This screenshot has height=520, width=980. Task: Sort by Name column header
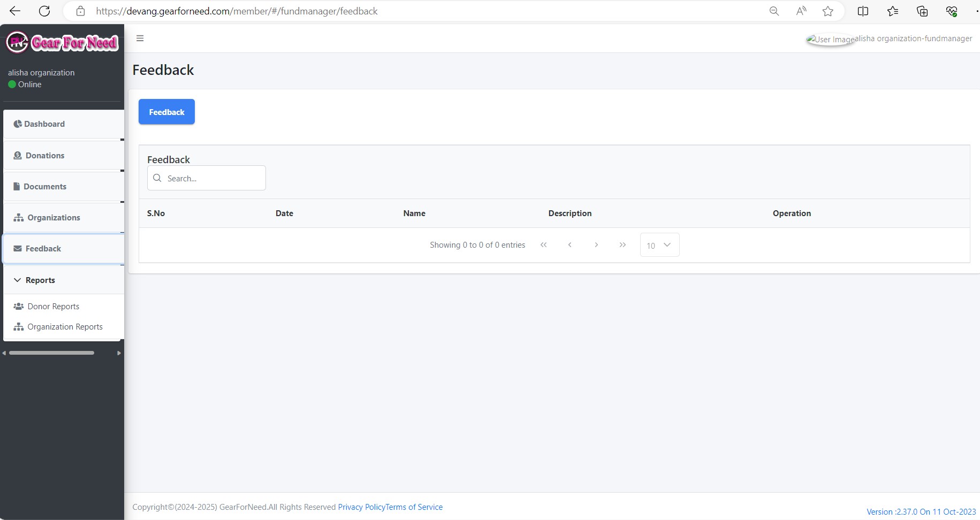(414, 213)
